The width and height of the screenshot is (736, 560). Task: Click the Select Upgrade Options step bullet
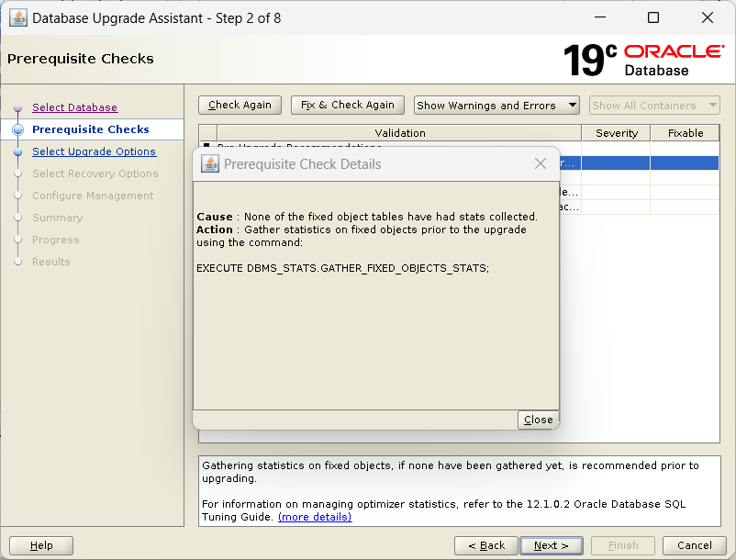point(17,152)
